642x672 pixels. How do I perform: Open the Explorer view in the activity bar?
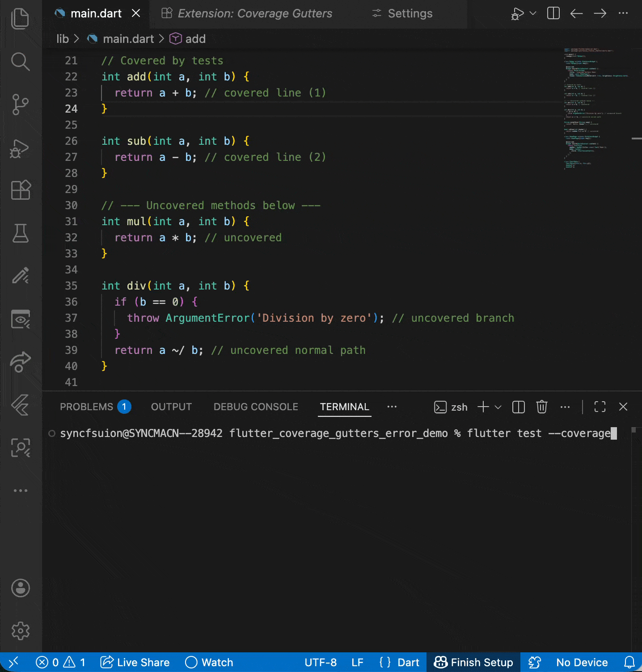[20, 19]
